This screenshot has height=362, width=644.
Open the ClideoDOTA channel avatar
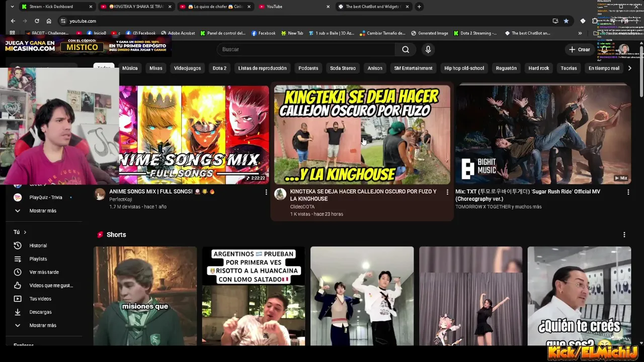coord(280,194)
